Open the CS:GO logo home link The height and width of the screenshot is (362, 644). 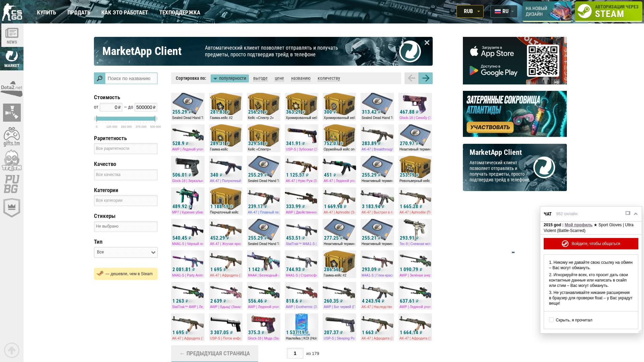12,12
